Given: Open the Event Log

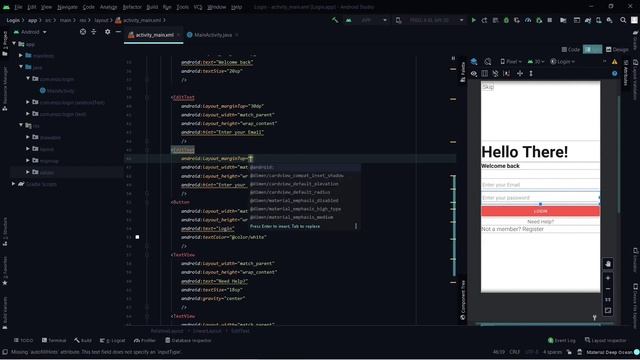Looking at the screenshot, I should [562, 340].
